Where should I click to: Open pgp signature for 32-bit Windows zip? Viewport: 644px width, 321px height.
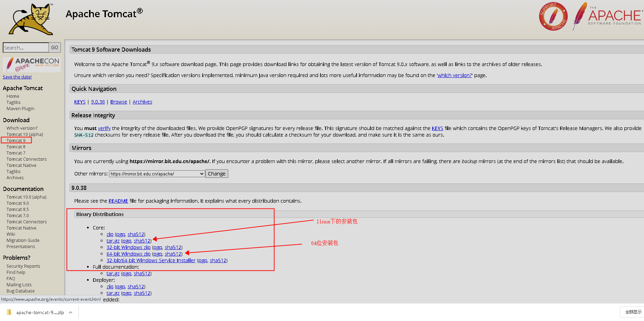[x=158, y=247]
